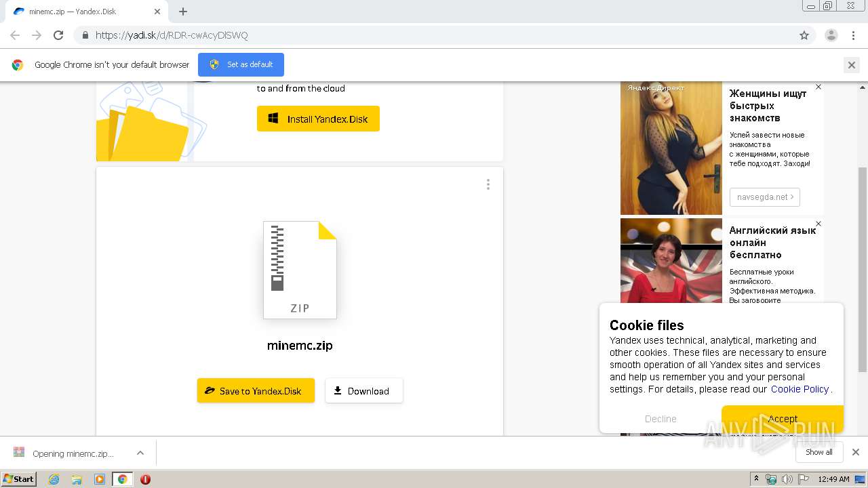Open the three-dot file options menu

pyautogui.click(x=488, y=184)
